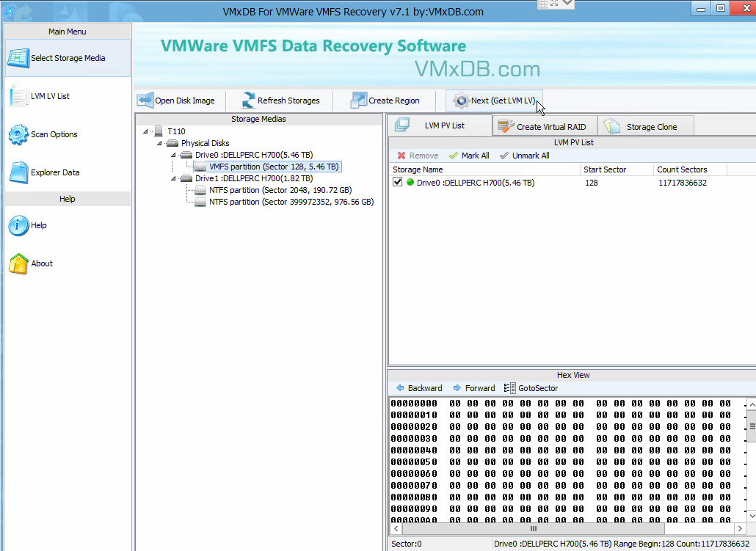756x551 pixels.
Task: Click the Unmark All button
Action: click(x=525, y=156)
